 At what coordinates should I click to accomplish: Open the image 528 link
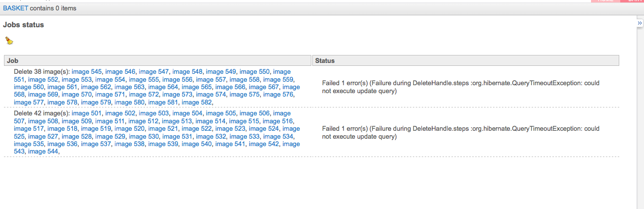(x=77, y=137)
